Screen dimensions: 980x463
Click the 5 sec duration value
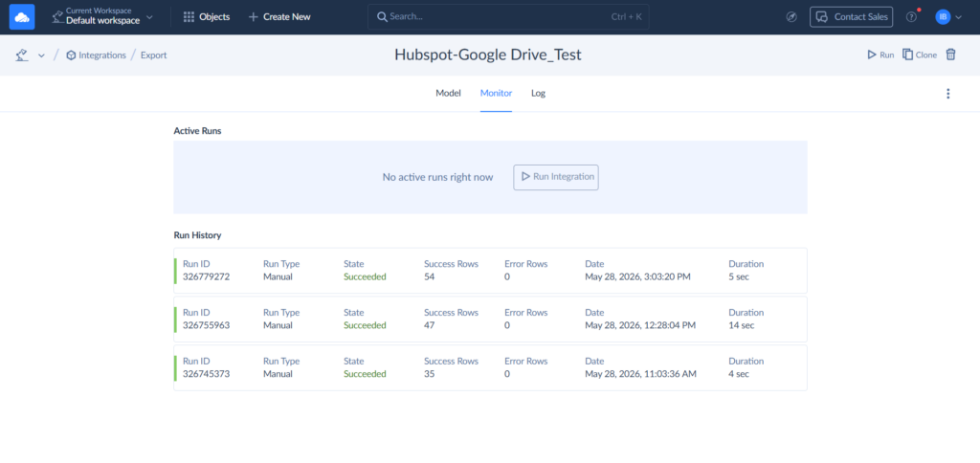[x=739, y=276]
